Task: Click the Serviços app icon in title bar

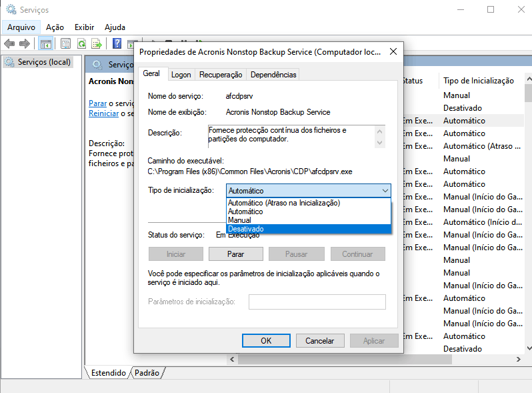Action: click(11, 9)
